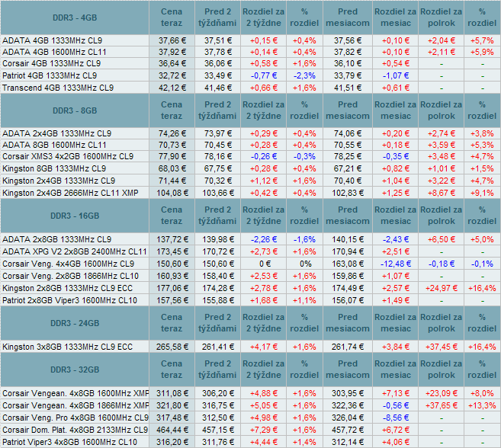Select the '-2,26 €' two-week difference cell
This screenshot has height=448, width=501.
264,239
